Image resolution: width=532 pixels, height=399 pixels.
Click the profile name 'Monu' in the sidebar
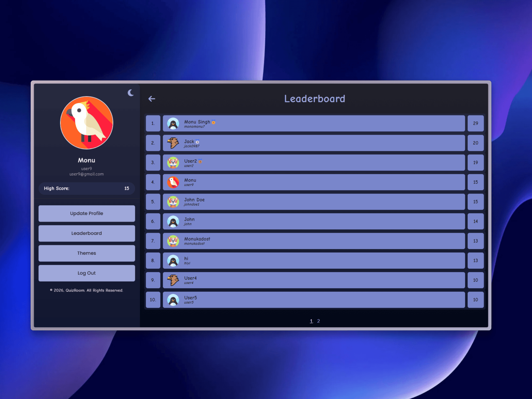[86, 160]
